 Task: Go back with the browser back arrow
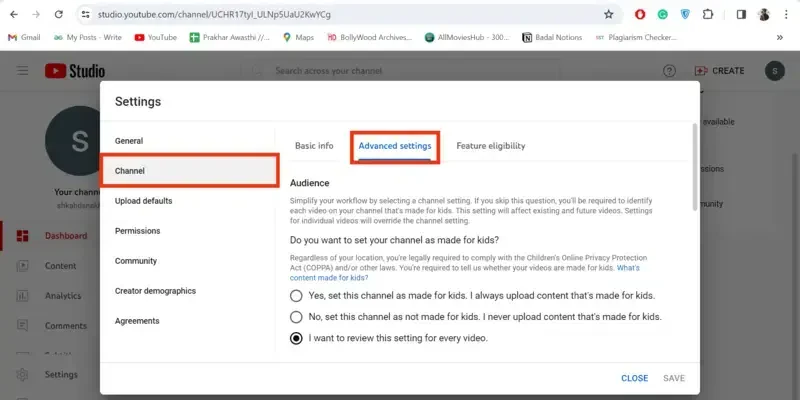point(14,15)
